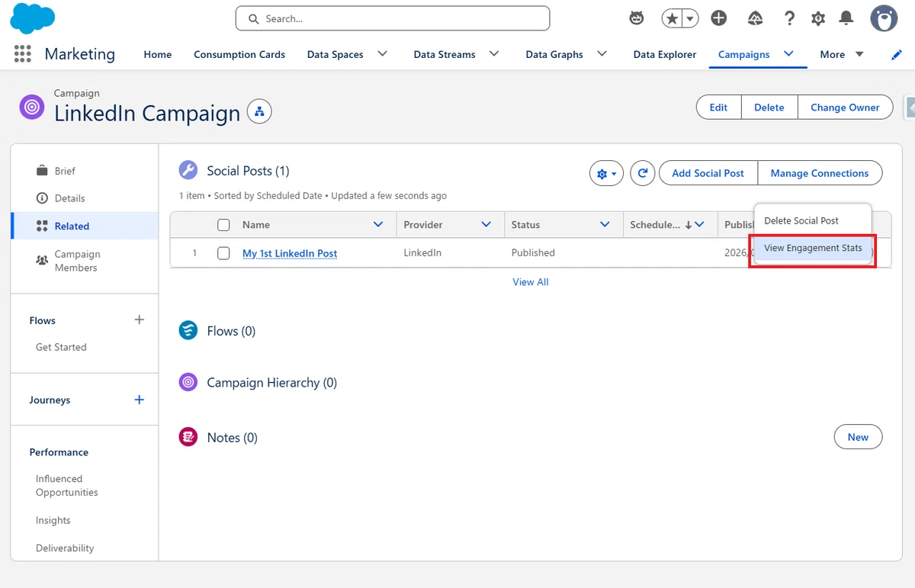Click the Campaign Hierarchy (0) heading
This screenshot has width=915, height=588.
click(271, 383)
